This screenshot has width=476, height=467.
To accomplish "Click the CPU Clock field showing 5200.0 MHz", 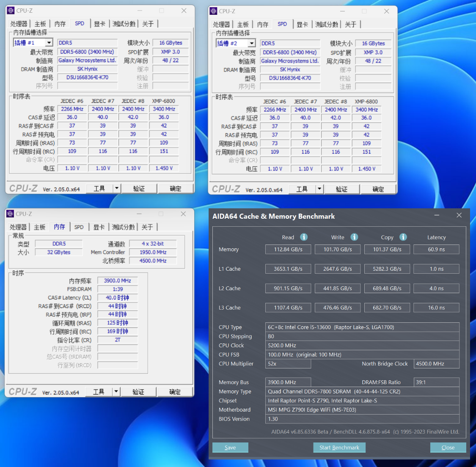I will (362, 345).
